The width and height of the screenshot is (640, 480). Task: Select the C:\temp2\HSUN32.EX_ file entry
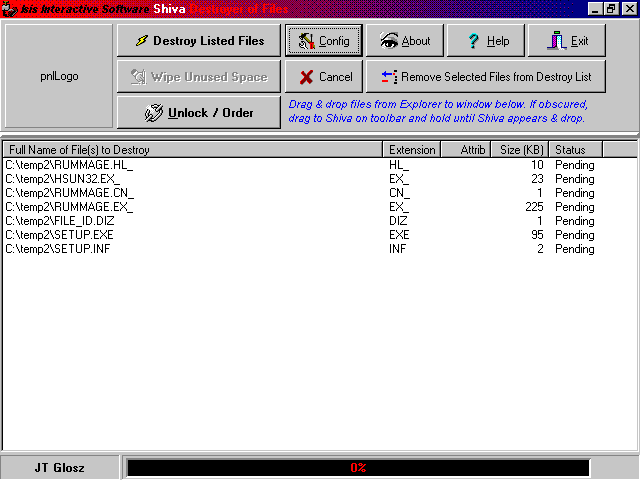pyautogui.click(x=62, y=179)
